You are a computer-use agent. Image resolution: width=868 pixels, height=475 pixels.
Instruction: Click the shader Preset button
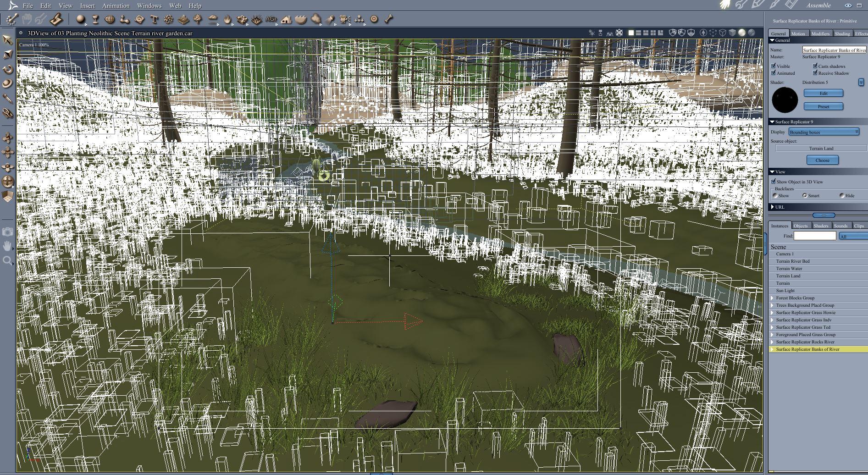(x=824, y=106)
